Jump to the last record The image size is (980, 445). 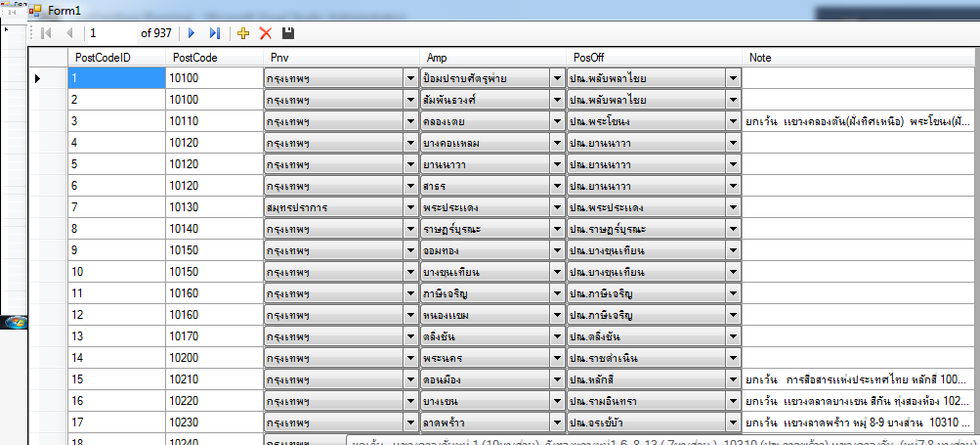(214, 33)
